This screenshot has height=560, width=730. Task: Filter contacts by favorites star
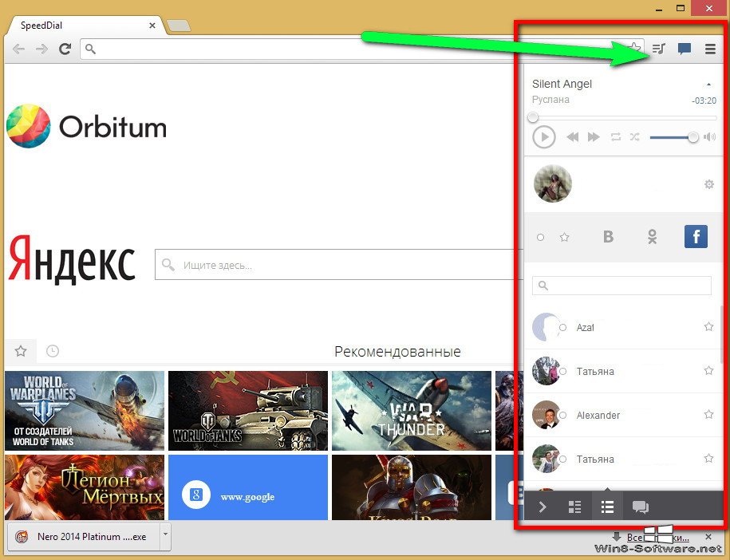point(565,238)
